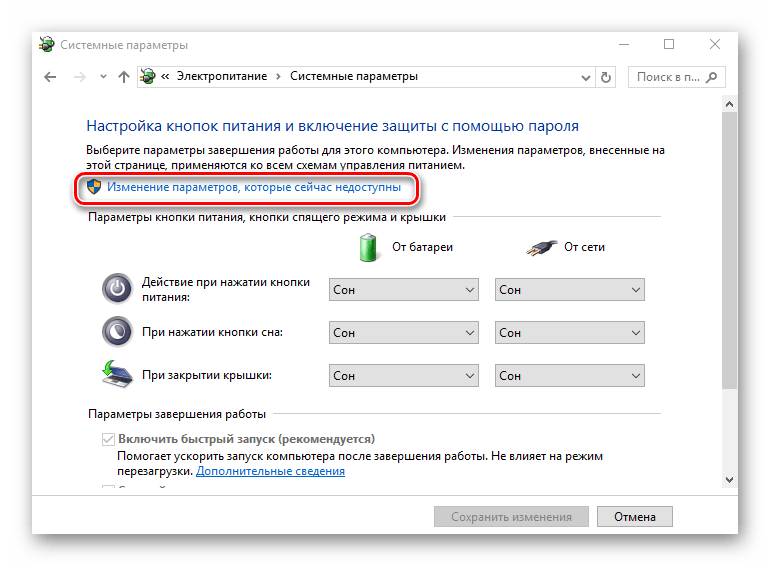Focus the search field Поиск в п...
Screen dimensions: 770x566
(676, 77)
